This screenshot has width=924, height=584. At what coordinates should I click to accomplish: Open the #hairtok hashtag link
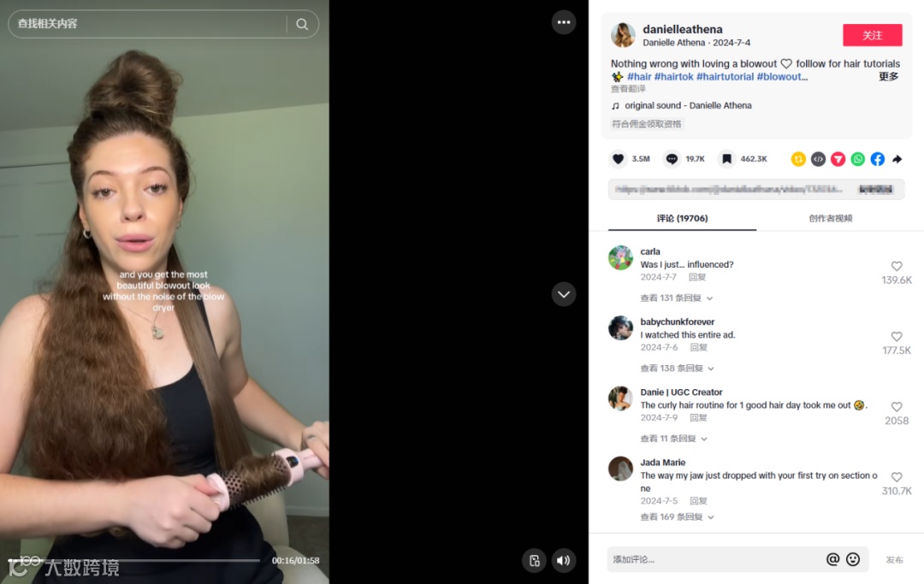[x=673, y=77]
